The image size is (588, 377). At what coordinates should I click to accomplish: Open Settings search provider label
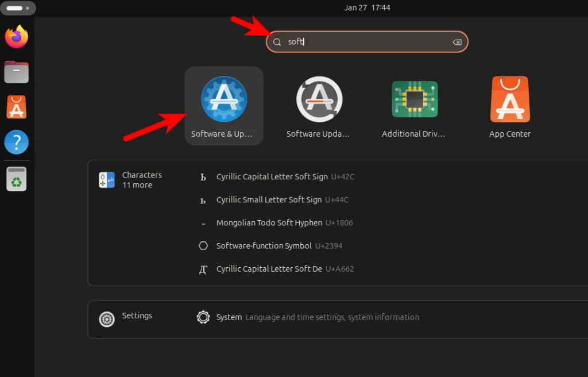point(137,316)
